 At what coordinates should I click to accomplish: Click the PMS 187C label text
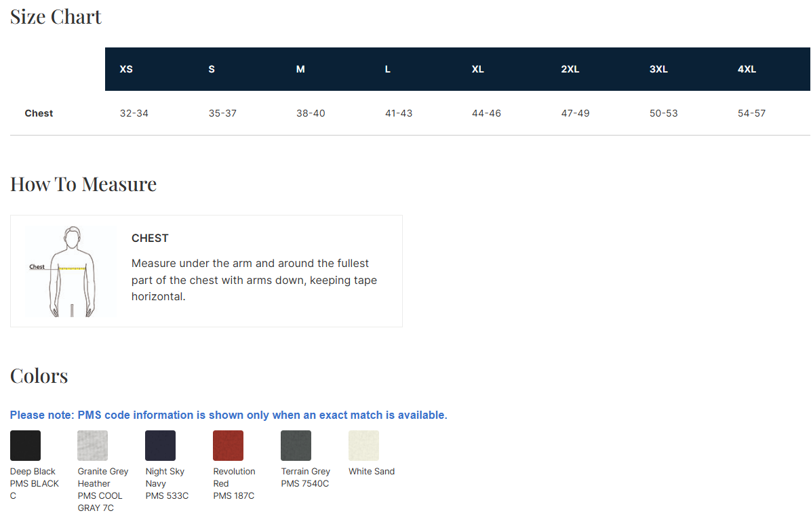pyautogui.click(x=233, y=495)
